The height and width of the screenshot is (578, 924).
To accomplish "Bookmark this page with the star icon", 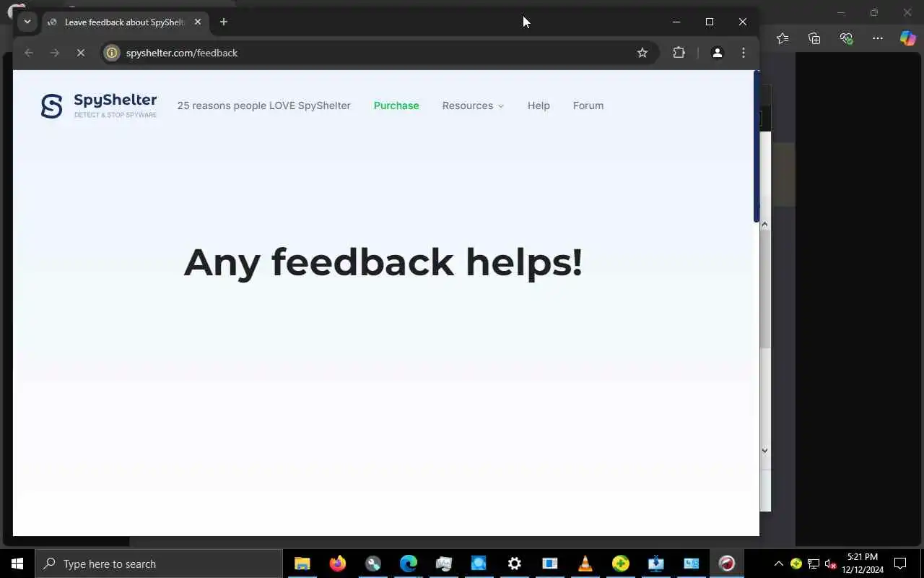I will [x=642, y=53].
